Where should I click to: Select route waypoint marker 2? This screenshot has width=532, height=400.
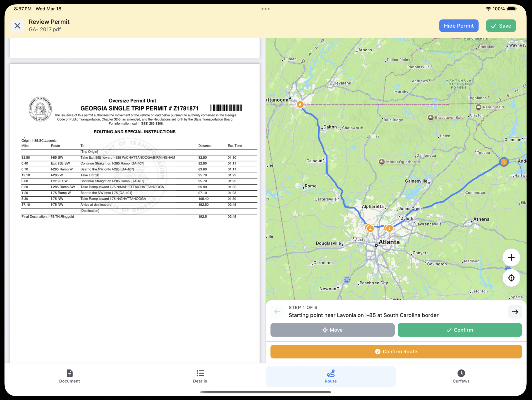(389, 228)
